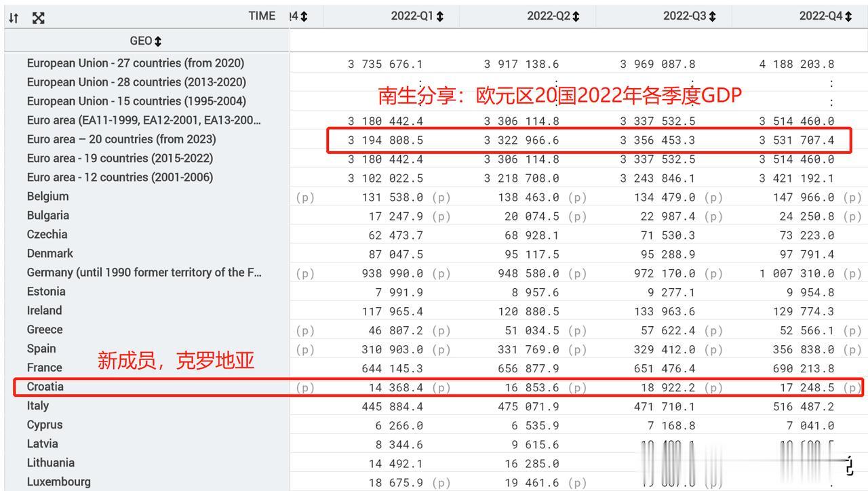Sort the 2022-Q3 column
This screenshot has width=868, height=491.
coord(712,16)
